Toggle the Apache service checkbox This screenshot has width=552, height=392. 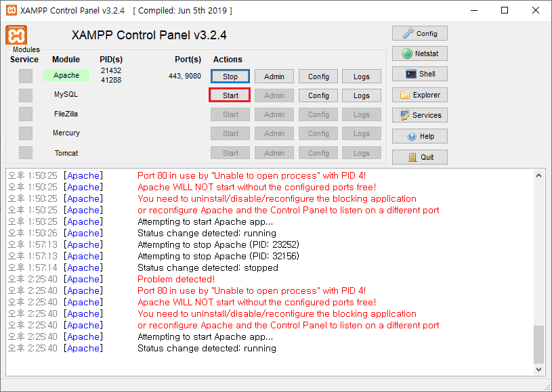[26, 76]
